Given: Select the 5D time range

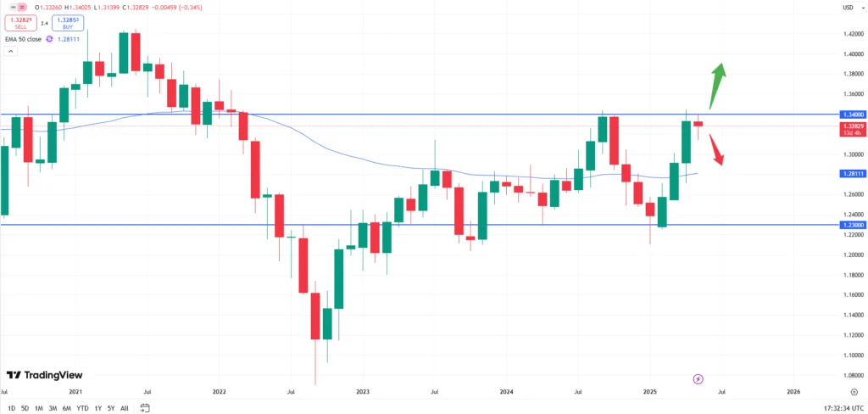Looking at the screenshot, I should point(25,408).
